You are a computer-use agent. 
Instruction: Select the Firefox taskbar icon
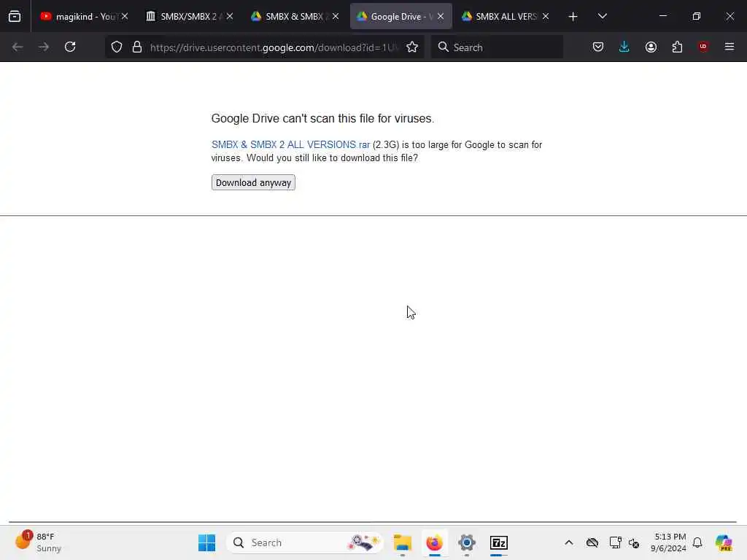(x=435, y=542)
